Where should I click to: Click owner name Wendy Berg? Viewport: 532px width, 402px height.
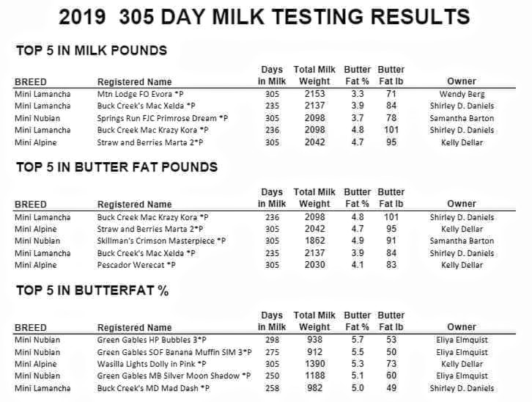point(462,94)
